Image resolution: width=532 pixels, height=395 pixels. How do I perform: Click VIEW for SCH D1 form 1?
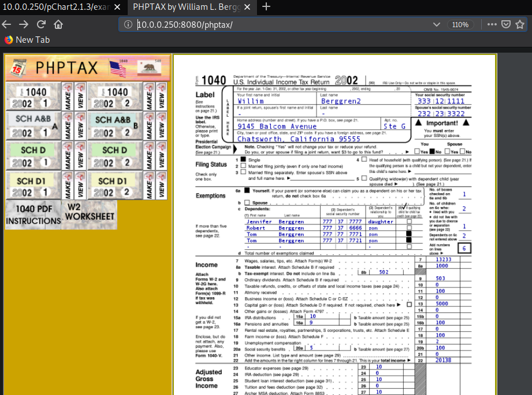pyautogui.click(x=81, y=186)
